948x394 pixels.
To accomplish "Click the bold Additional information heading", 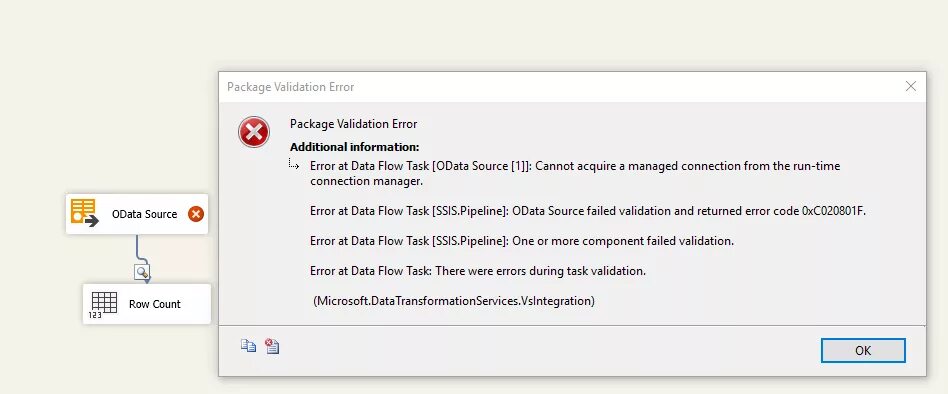I will pos(354,147).
